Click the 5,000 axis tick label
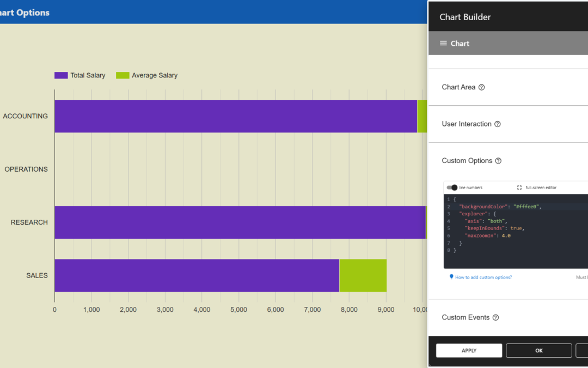The height and width of the screenshot is (368, 588). (x=238, y=310)
